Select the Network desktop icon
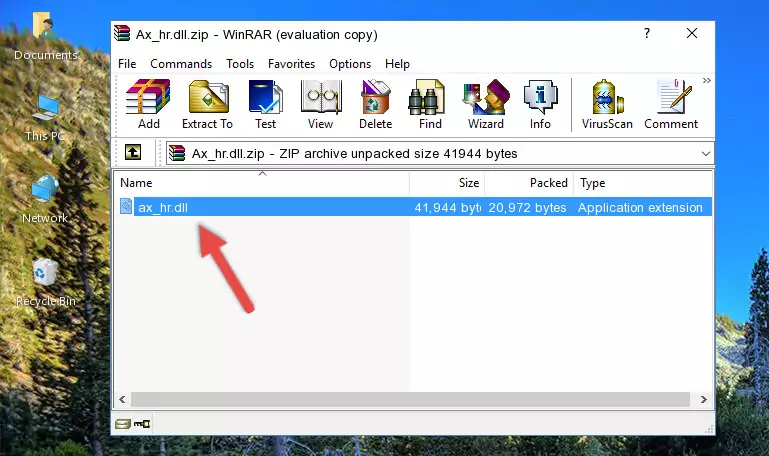The width and height of the screenshot is (769, 456). pyautogui.click(x=45, y=200)
